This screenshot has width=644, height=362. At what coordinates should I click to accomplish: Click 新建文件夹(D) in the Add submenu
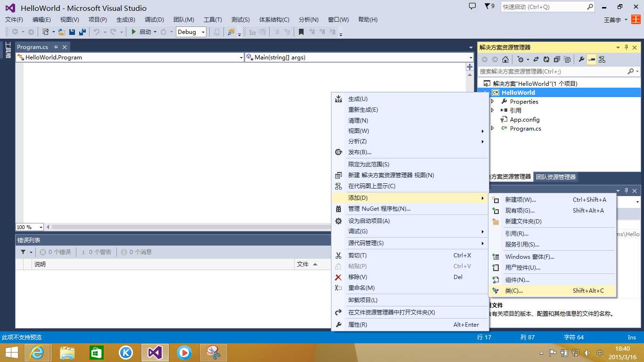(x=553, y=222)
